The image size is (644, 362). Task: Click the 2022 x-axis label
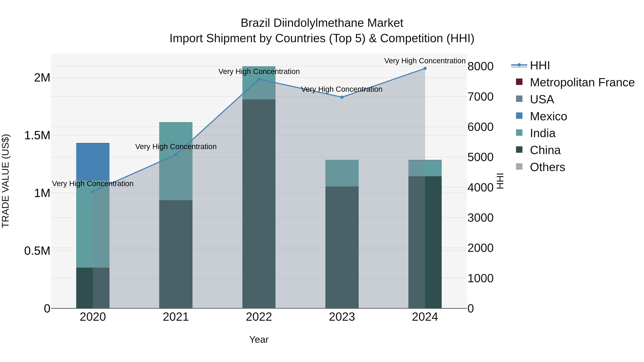pyautogui.click(x=259, y=317)
